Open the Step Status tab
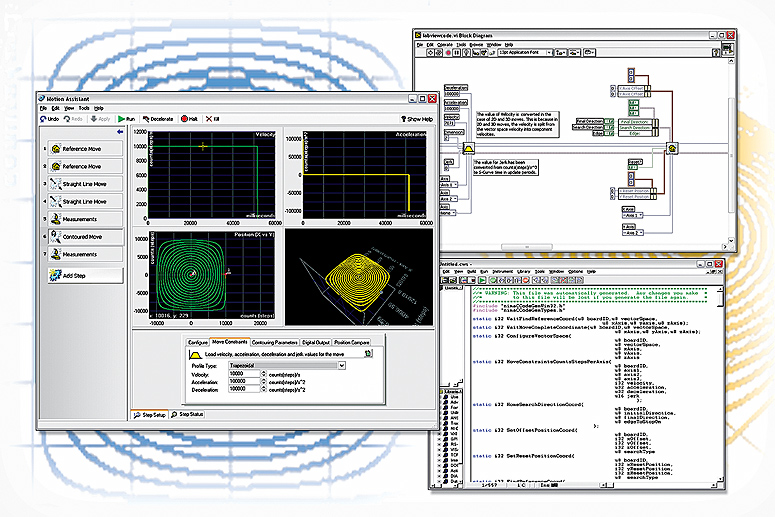The width and height of the screenshot is (775, 517). point(188,414)
